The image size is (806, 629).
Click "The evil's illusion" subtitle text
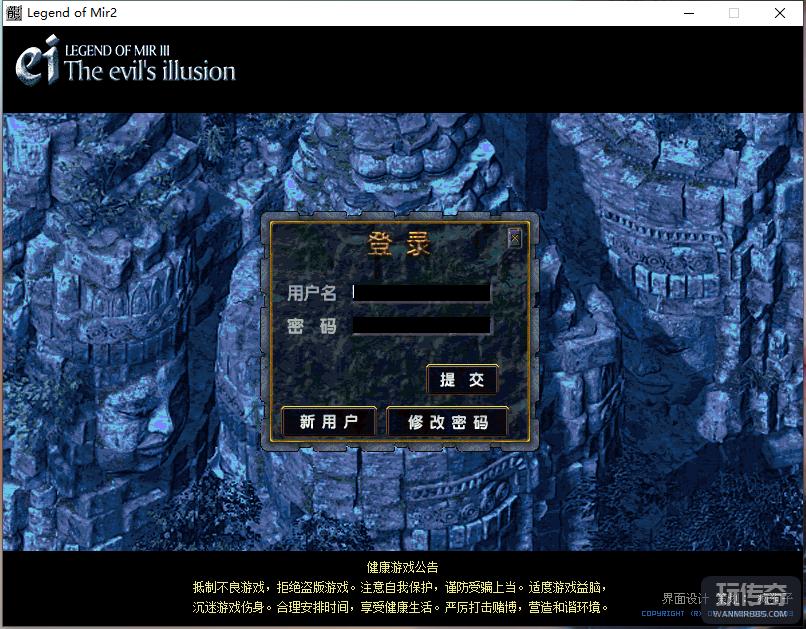point(150,72)
